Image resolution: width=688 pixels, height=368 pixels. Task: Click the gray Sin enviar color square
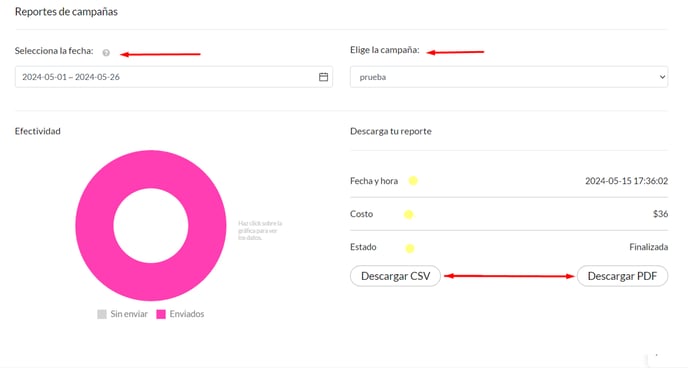tap(102, 314)
